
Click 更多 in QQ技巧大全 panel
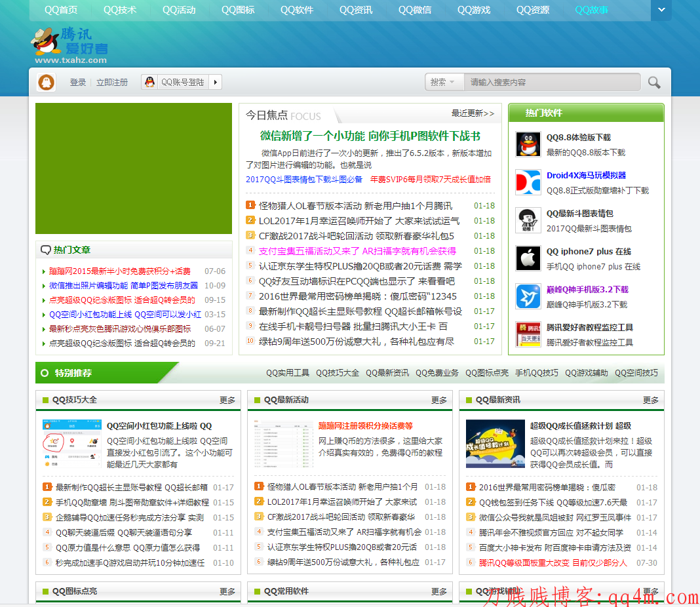pyautogui.click(x=227, y=401)
